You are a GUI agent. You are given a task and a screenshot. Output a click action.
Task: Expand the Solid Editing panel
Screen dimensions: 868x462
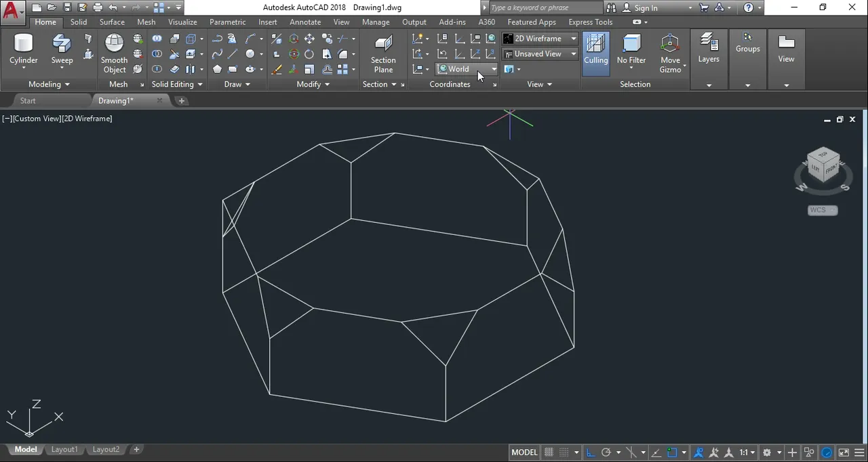(x=177, y=84)
